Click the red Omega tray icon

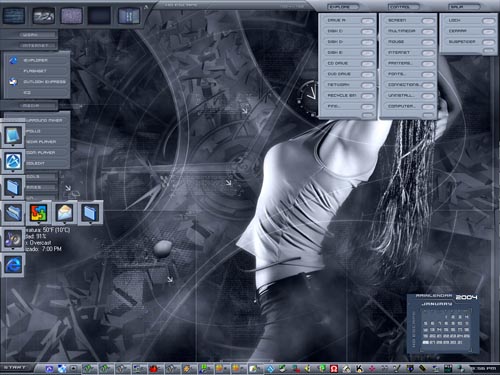coord(334,369)
